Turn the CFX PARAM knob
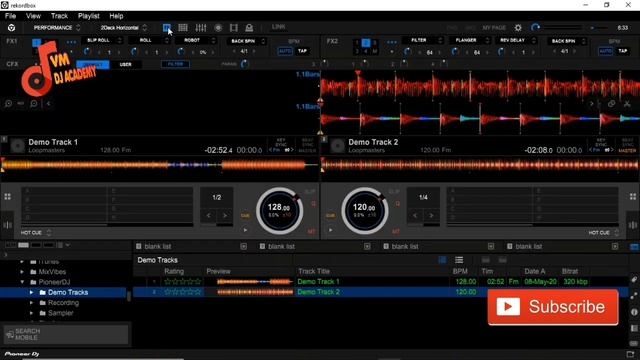This screenshot has width=640, height=360. pos(244,64)
